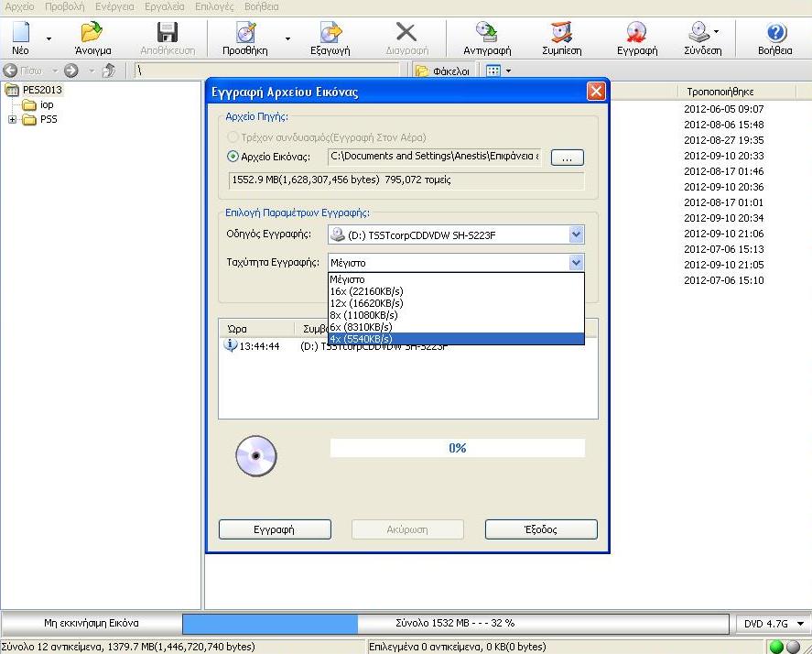
Task: Click the browse (...) button for image file
Action: [x=567, y=158]
